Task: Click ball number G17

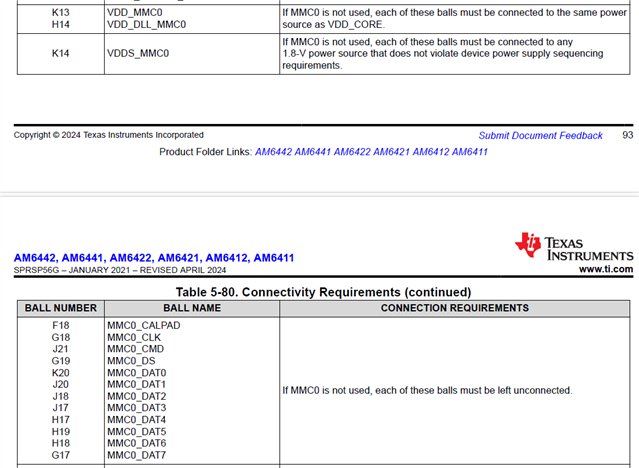Action: point(61,455)
